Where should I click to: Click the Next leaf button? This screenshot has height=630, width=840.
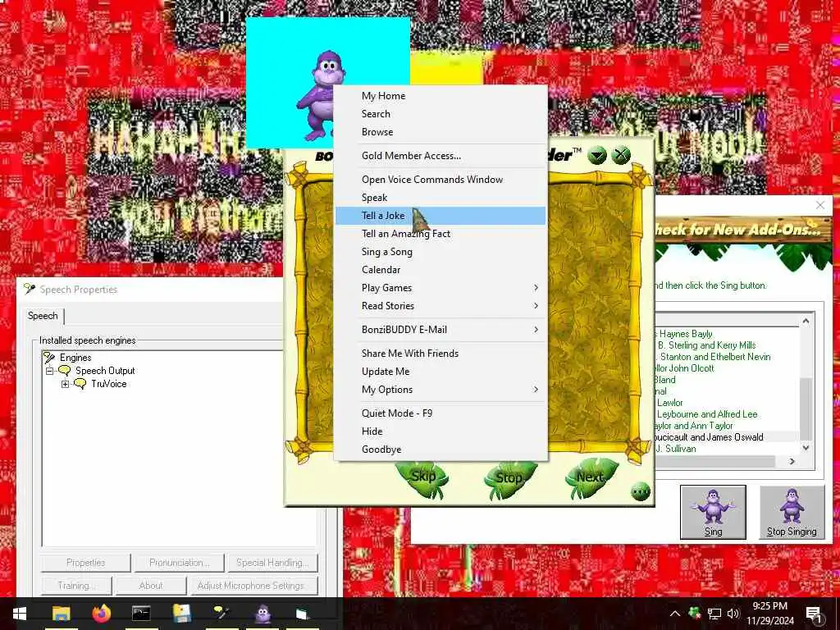(591, 477)
